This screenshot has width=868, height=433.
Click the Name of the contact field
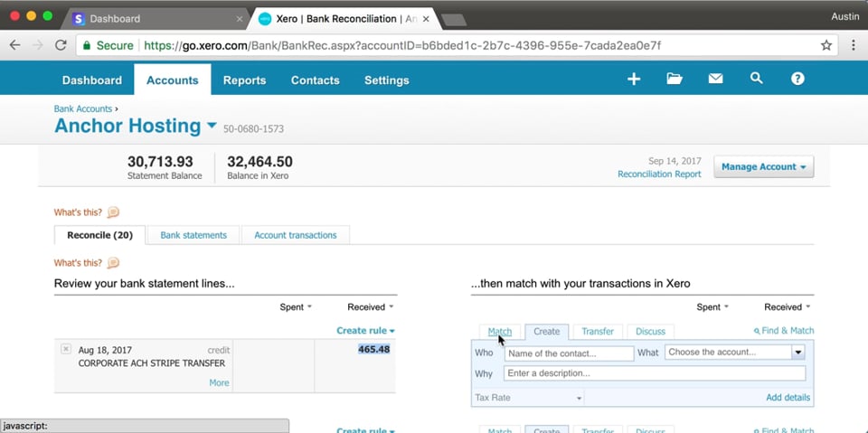click(569, 353)
